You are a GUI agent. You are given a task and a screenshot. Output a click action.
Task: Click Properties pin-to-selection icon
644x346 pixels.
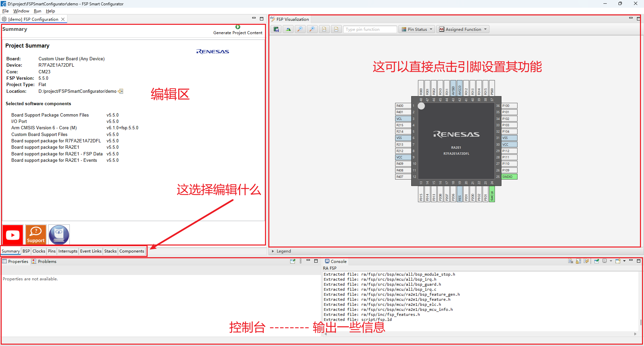292,261
